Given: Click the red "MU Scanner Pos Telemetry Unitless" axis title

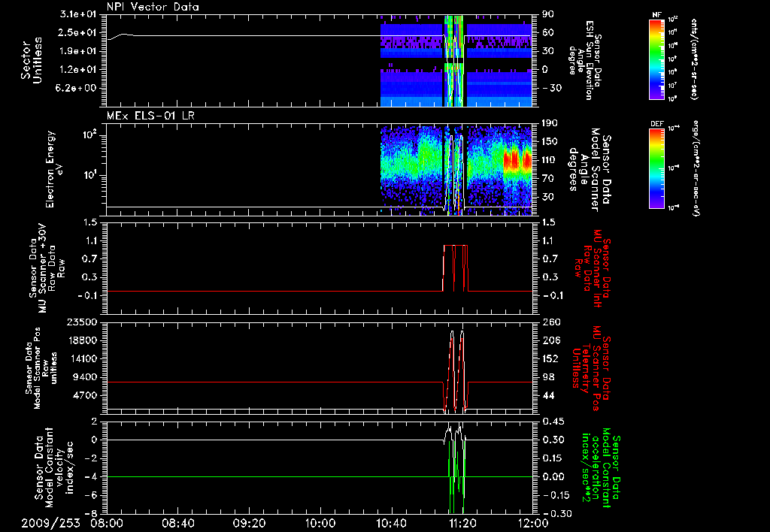Looking at the screenshot, I should pos(592,368).
